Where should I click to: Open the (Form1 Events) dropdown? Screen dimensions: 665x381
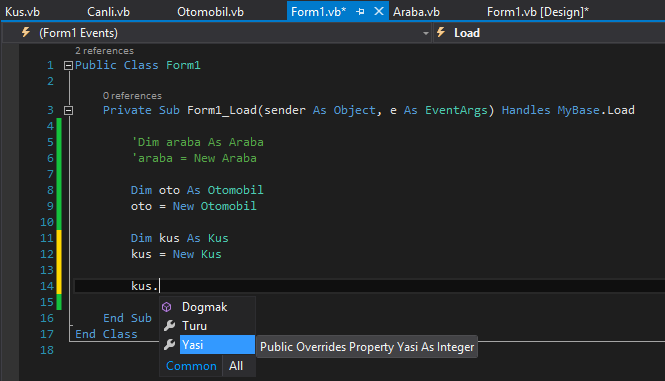(216, 33)
